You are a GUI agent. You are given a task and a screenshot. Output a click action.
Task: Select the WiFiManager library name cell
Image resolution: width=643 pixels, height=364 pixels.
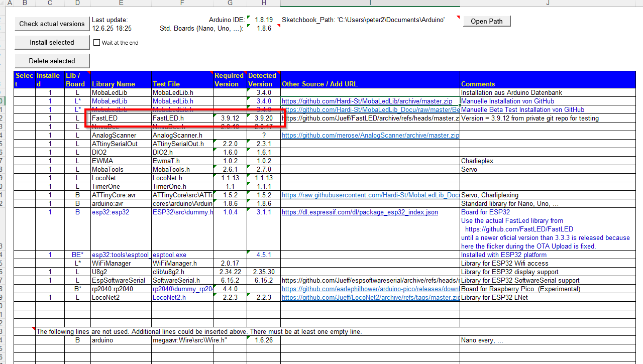coord(121,264)
